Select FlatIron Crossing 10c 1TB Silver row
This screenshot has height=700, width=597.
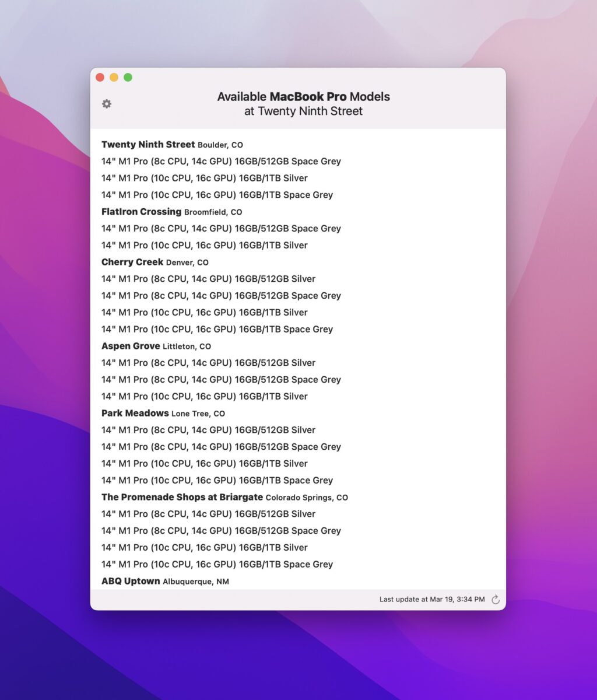[x=205, y=246]
